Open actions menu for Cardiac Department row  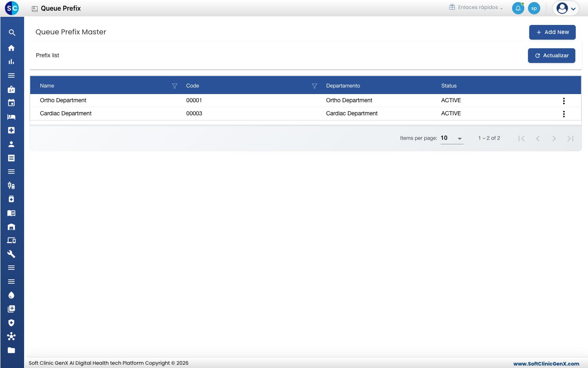coord(564,114)
